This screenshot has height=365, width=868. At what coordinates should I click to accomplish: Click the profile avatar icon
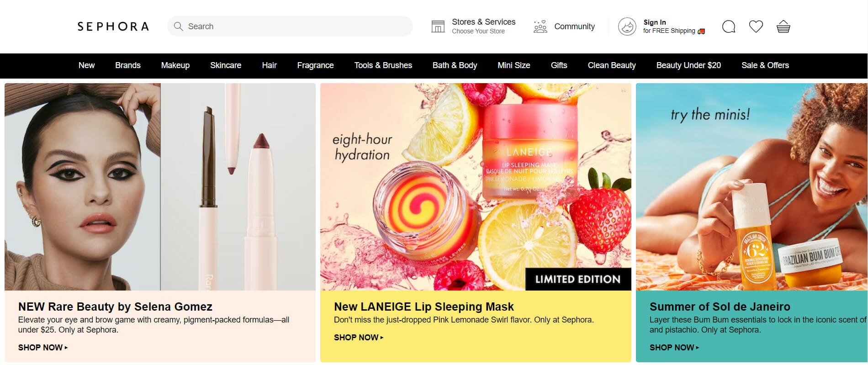tap(627, 26)
